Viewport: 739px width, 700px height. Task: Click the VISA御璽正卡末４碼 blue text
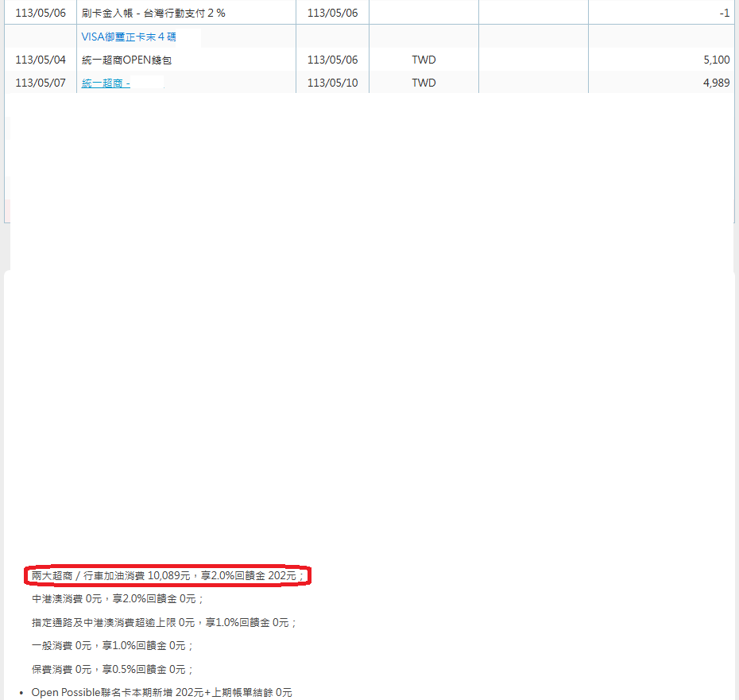tap(129, 37)
